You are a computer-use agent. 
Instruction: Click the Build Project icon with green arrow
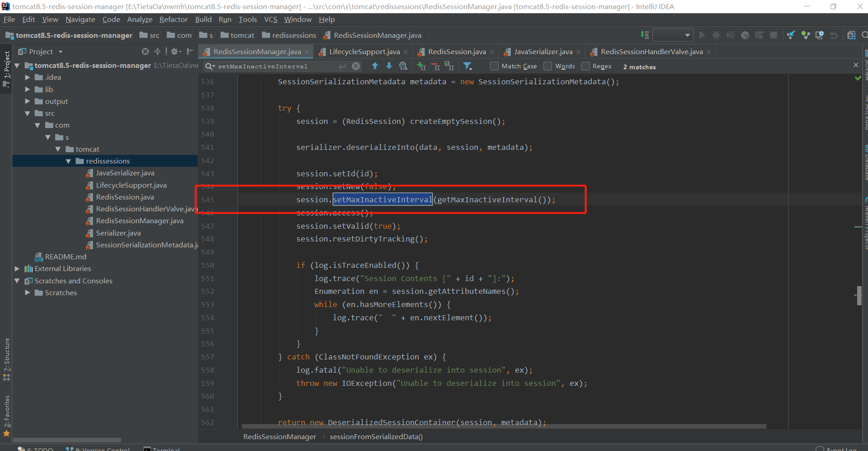[645, 35]
